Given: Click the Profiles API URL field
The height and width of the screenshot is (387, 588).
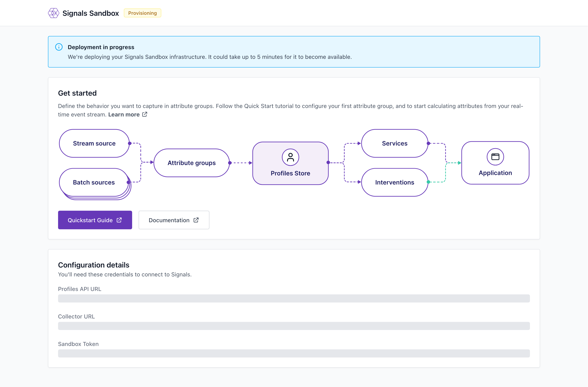Looking at the screenshot, I should tap(294, 298).
